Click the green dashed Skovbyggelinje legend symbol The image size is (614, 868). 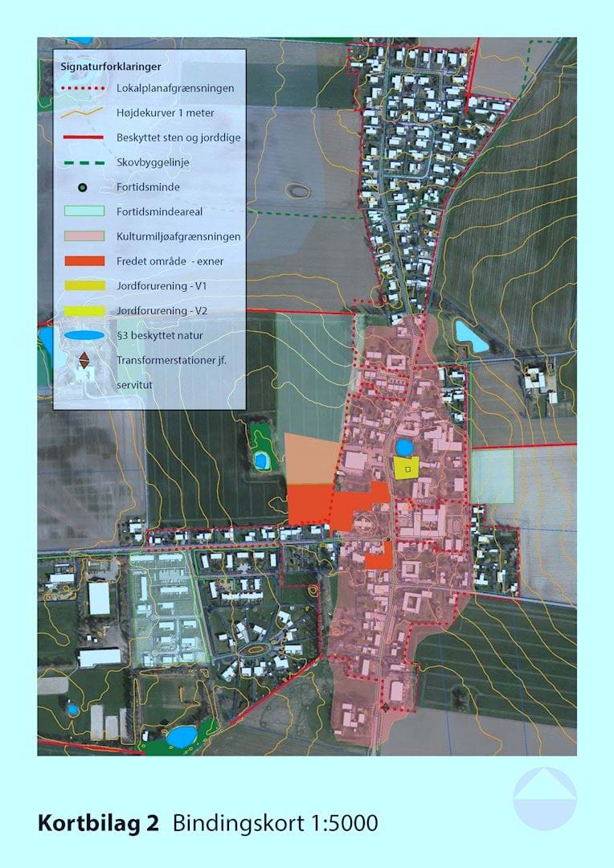pyautogui.click(x=83, y=162)
